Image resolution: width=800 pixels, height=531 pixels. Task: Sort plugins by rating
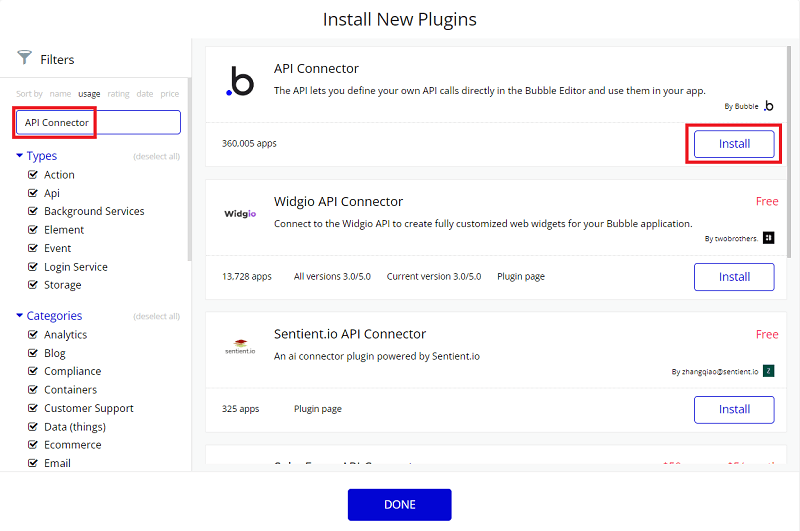(118, 94)
